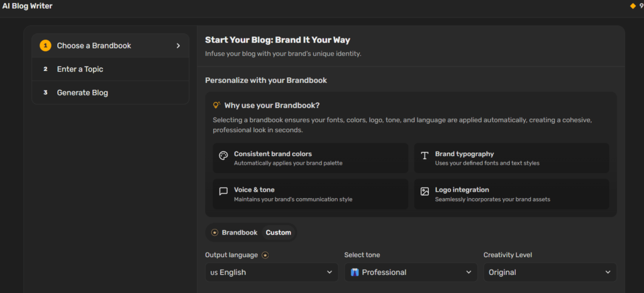Click the speech bubble Voice & tone icon
This screenshot has width=644, height=293.
coord(223,192)
